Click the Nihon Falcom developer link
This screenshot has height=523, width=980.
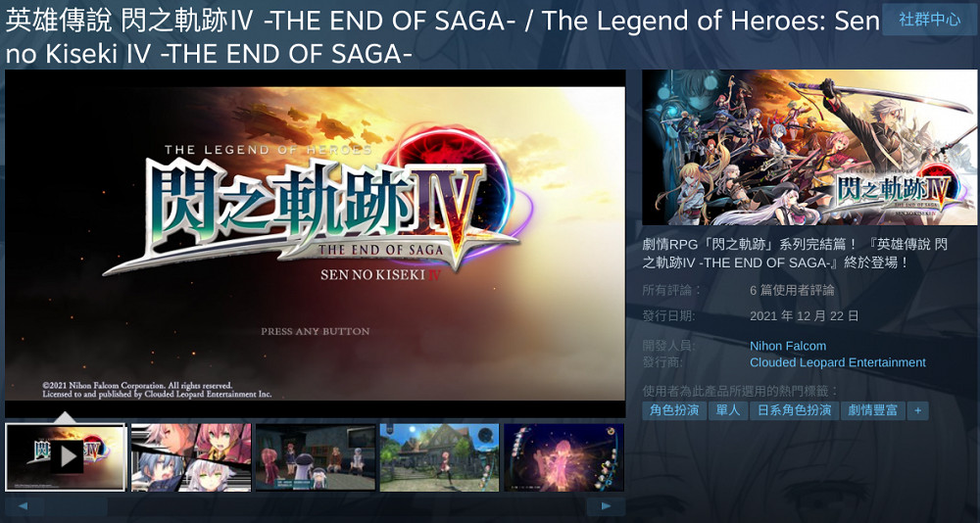pyautogui.click(x=788, y=346)
